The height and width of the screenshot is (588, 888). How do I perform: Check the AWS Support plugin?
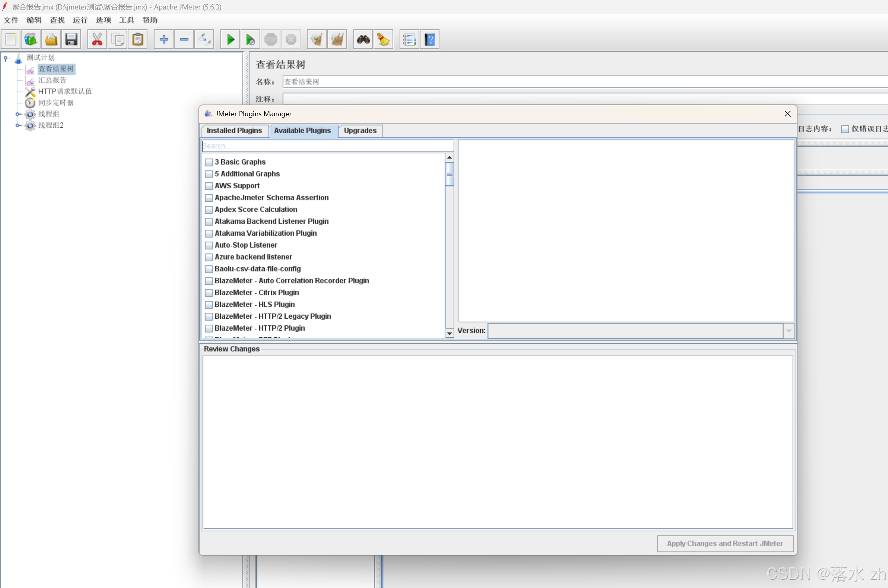209,186
